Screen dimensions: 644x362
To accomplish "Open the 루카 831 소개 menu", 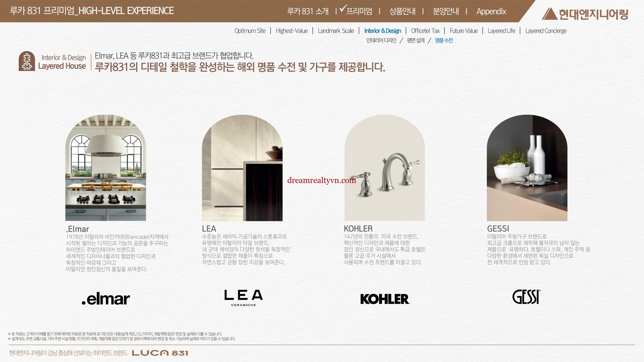I will click(x=308, y=11).
